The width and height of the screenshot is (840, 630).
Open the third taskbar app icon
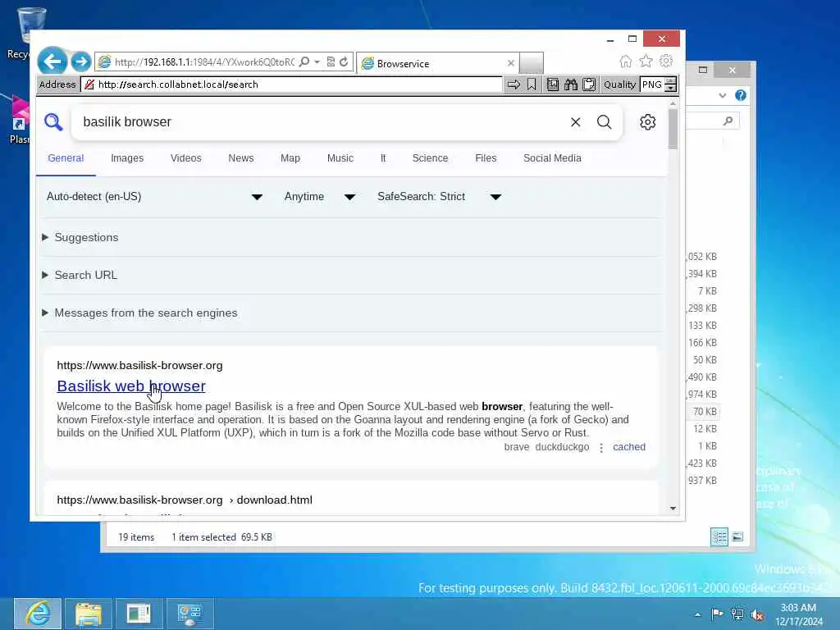click(139, 614)
